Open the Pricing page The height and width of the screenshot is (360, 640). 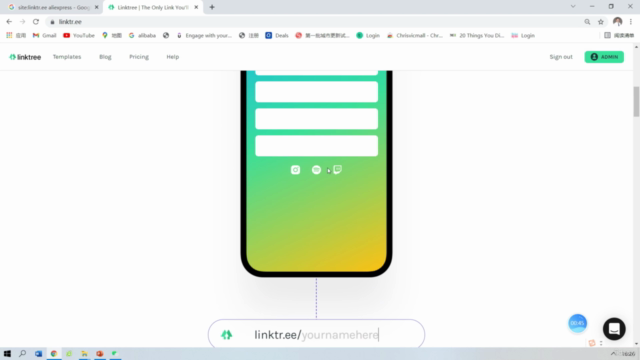139,57
